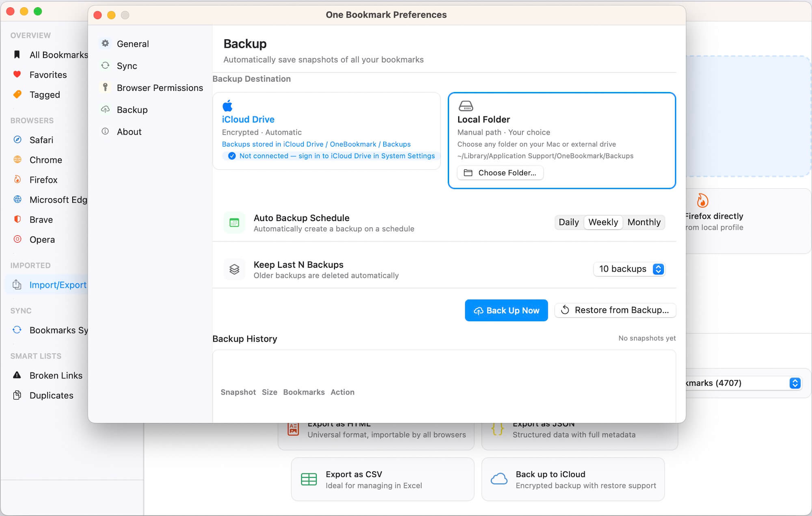Select Duplicates smart list
812x516 pixels.
coord(47,395)
